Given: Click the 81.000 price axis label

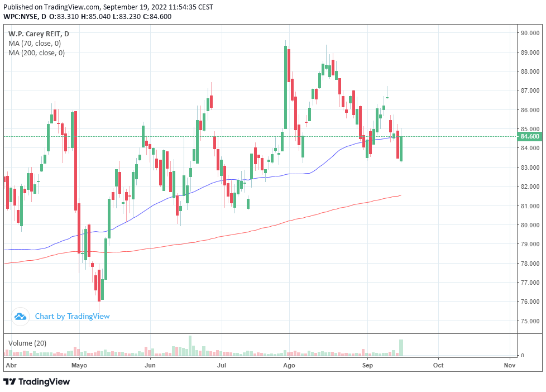Looking at the screenshot, I should click(x=530, y=206).
